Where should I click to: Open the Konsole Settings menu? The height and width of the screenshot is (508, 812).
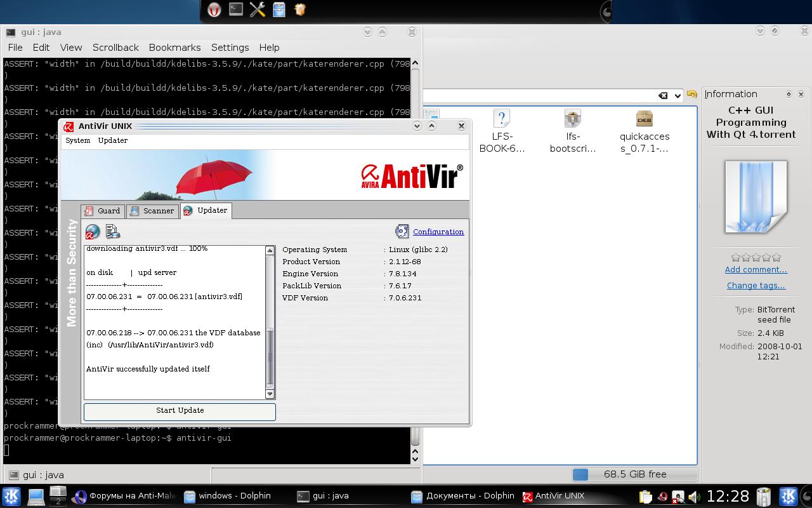pyautogui.click(x=230, y=48)
